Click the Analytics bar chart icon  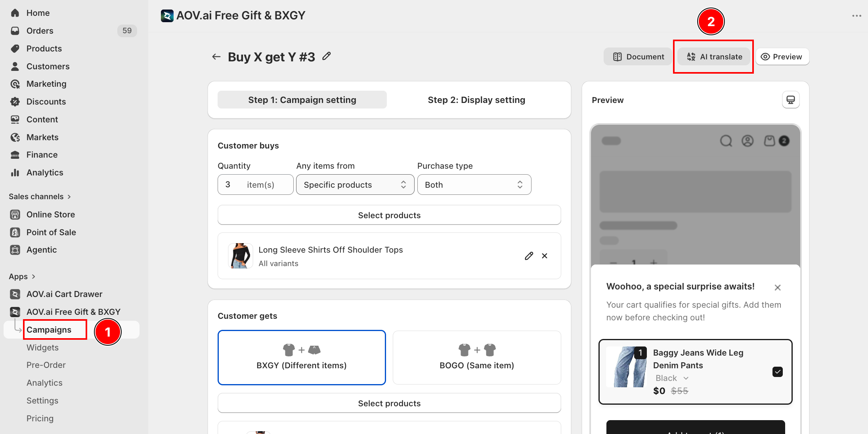coord(15,172)
